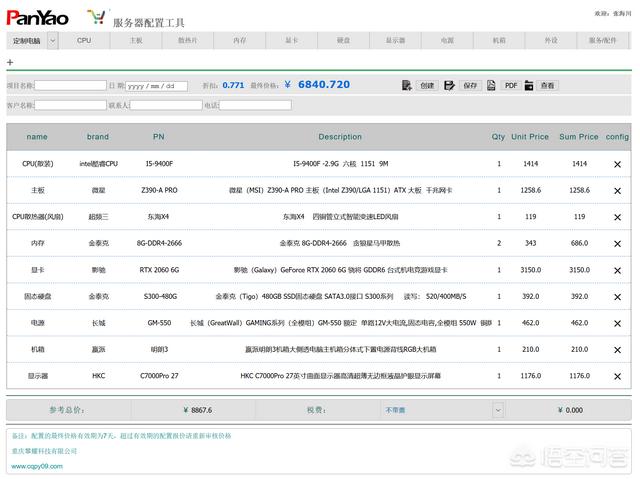Delete the S300-480G SSD row

tap(617, 297)
